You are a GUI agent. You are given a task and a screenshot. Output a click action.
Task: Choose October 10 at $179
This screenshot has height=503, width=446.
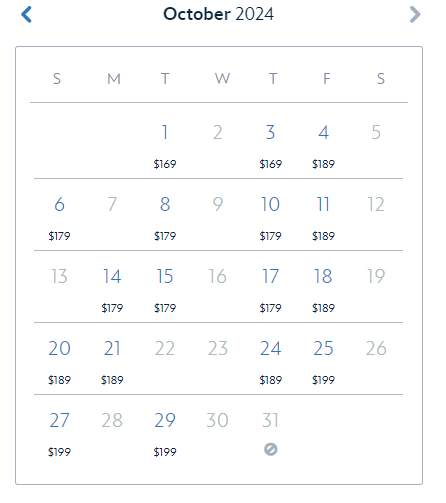tap(271, 218)
